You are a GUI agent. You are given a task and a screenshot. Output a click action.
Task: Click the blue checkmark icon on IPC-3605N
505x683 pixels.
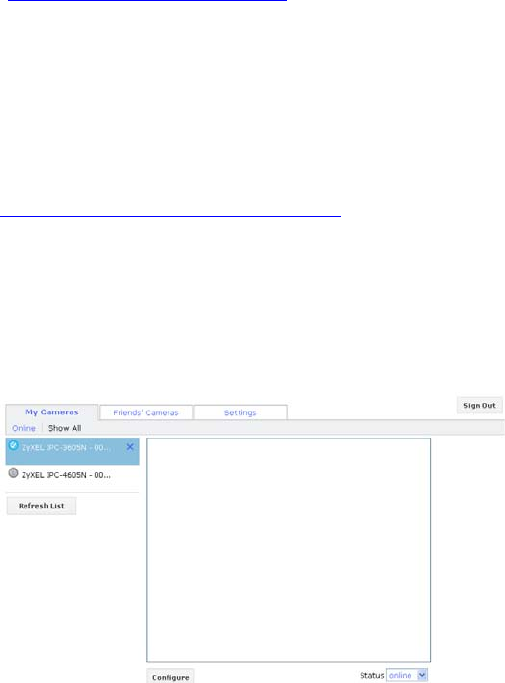14,445
